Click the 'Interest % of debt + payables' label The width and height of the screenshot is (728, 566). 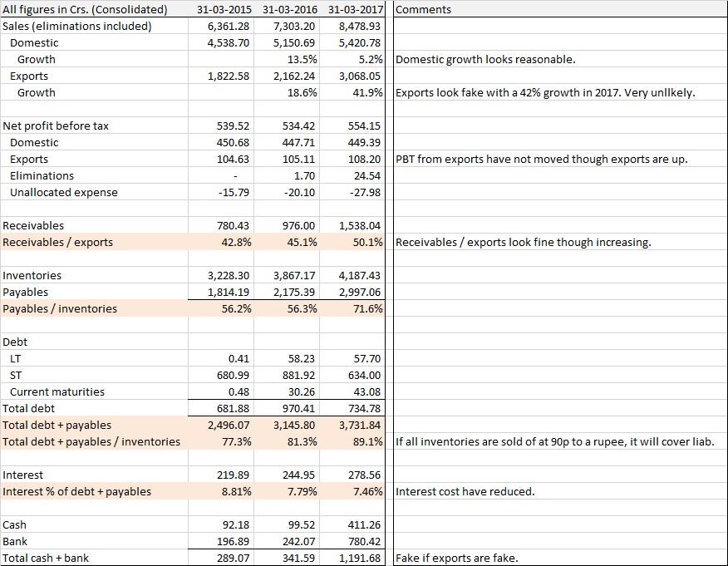[77, 491]
